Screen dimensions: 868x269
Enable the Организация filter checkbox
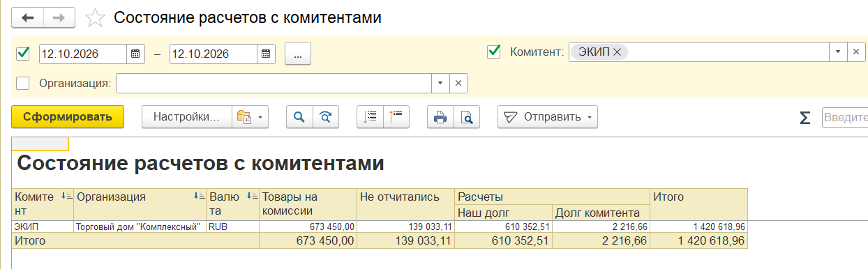point(23,83)
